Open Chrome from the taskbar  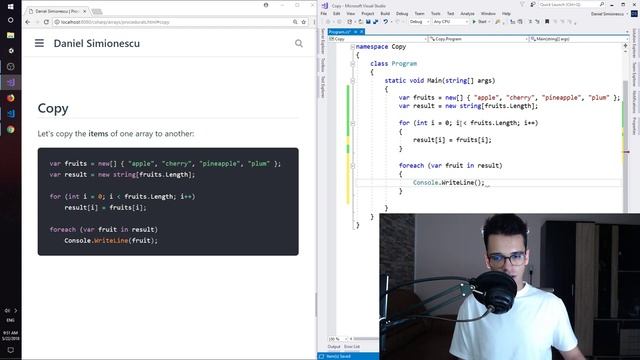tap(11, 129)
